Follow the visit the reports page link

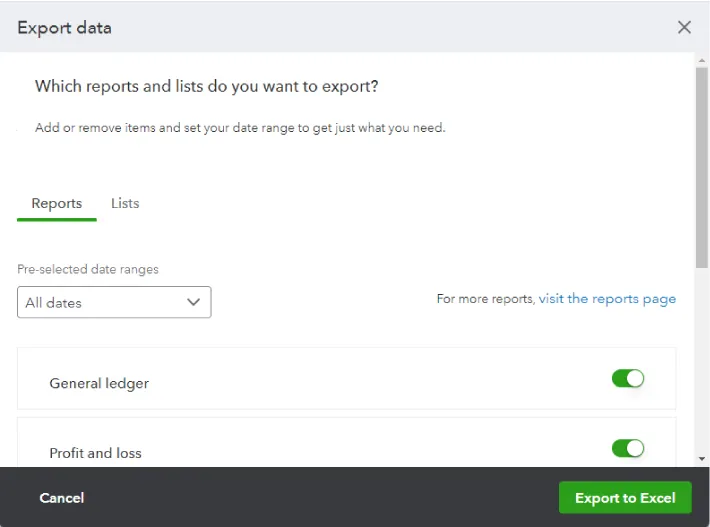tap(607, 299)
